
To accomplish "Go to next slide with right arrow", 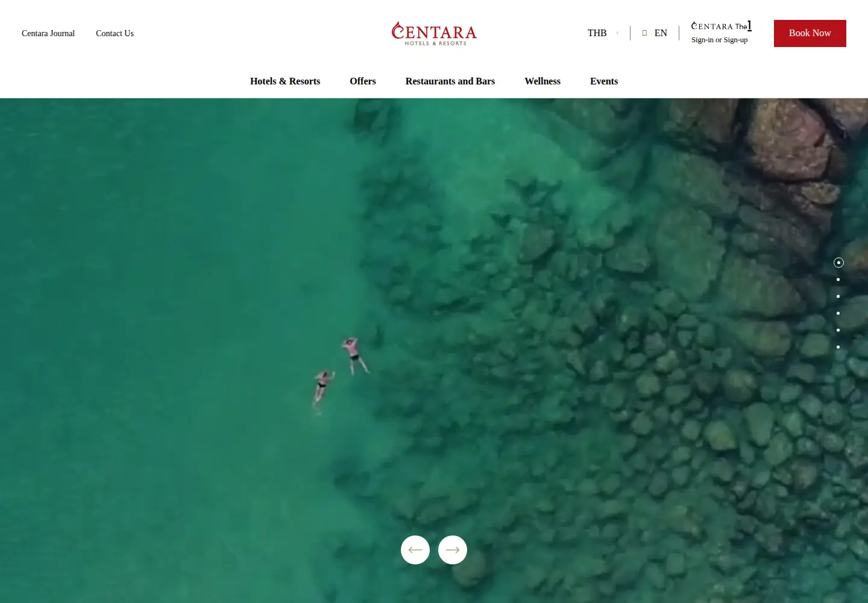I will coord(453,550).
